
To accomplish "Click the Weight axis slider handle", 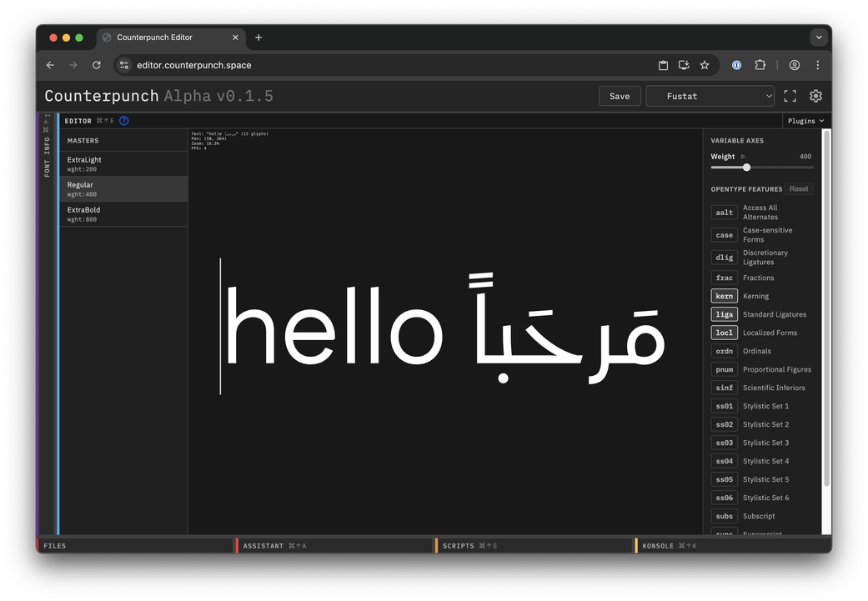I will click(746, 168).
